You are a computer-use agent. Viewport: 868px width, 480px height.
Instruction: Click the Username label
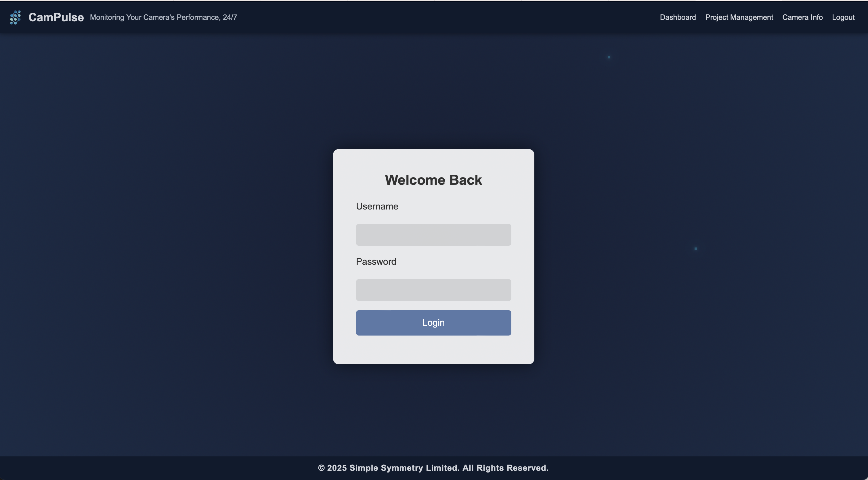[x=377, y=206]
